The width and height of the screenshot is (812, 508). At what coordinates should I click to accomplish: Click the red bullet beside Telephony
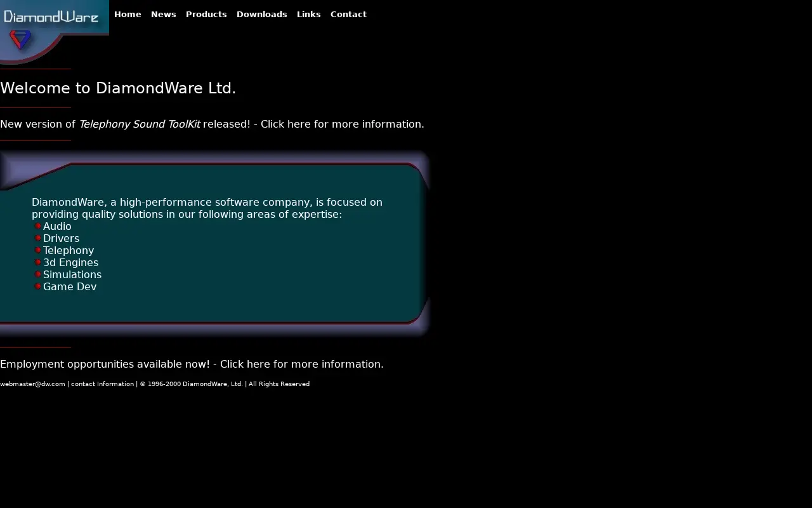(38, 250)
